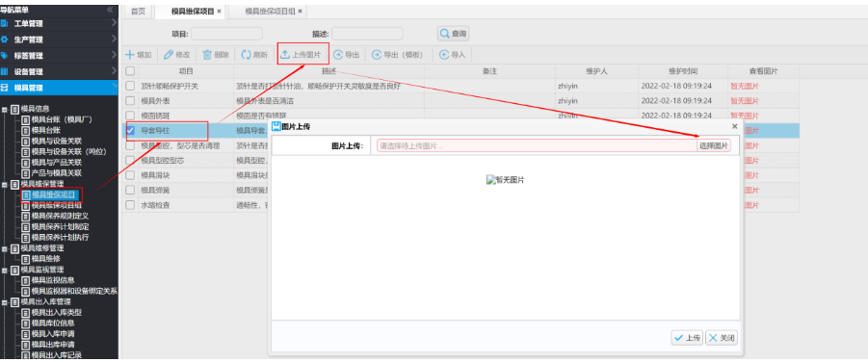868x362 pixels.
Task: Click the 模具管理 sidebar icon
Action: 5,88
